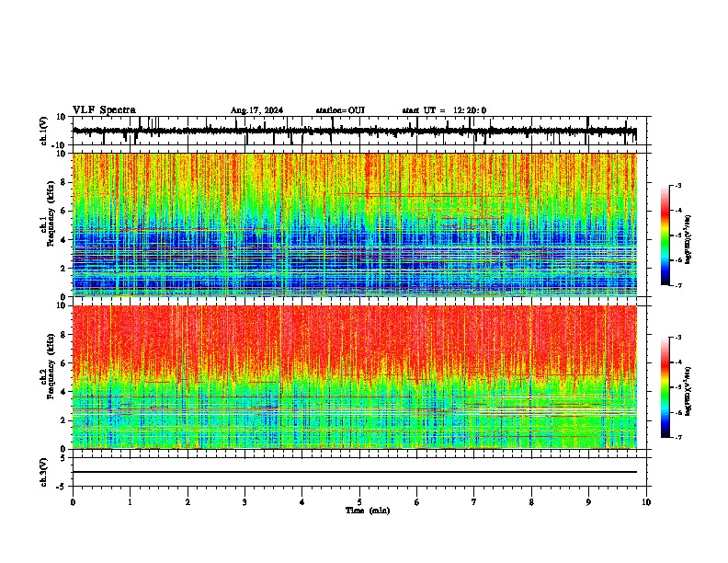Click the "VLF Spectra" plot title
728x563 pixels.
tap(104, 110)
